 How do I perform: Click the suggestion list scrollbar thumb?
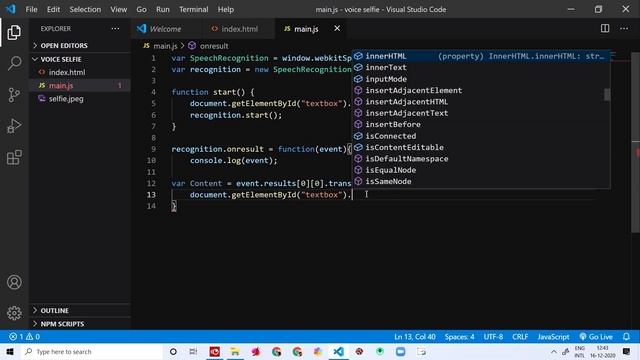pyautogui.click(x=607, y=95)
